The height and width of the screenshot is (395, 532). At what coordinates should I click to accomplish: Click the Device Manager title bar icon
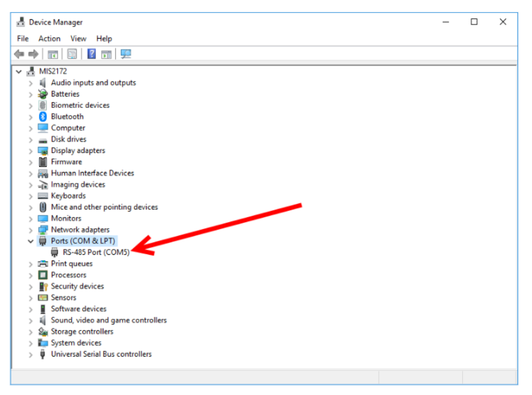coord(21,22)
